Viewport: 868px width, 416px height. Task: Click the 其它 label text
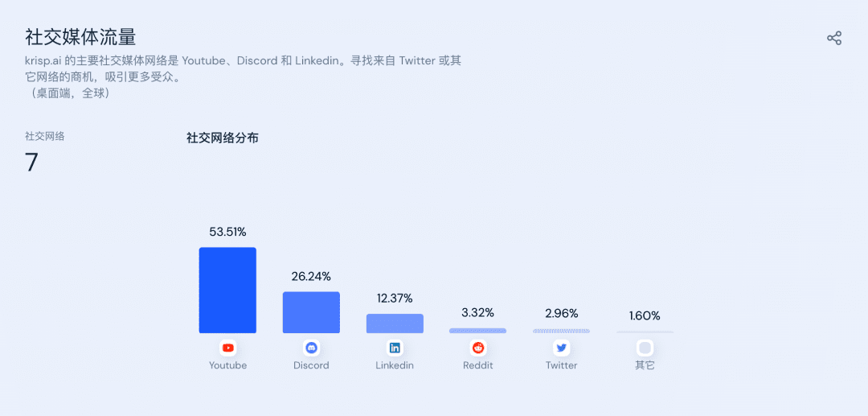[x=645, y=365]
